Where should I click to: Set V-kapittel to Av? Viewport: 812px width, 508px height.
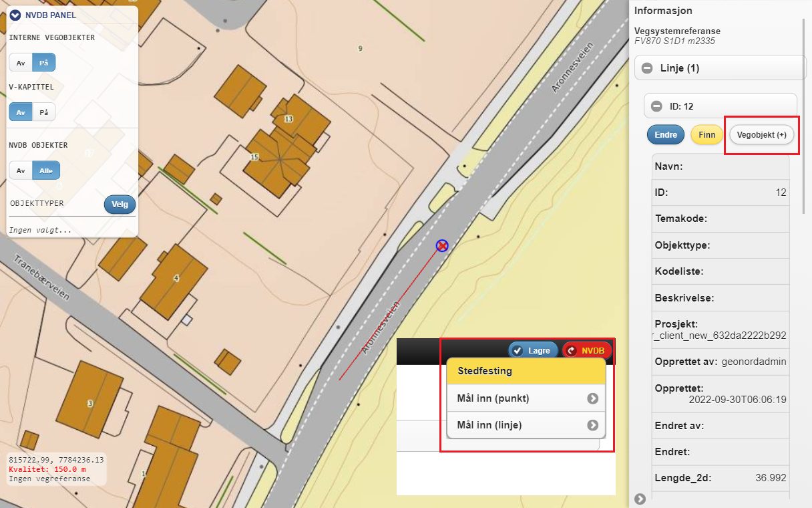point(21,112)
